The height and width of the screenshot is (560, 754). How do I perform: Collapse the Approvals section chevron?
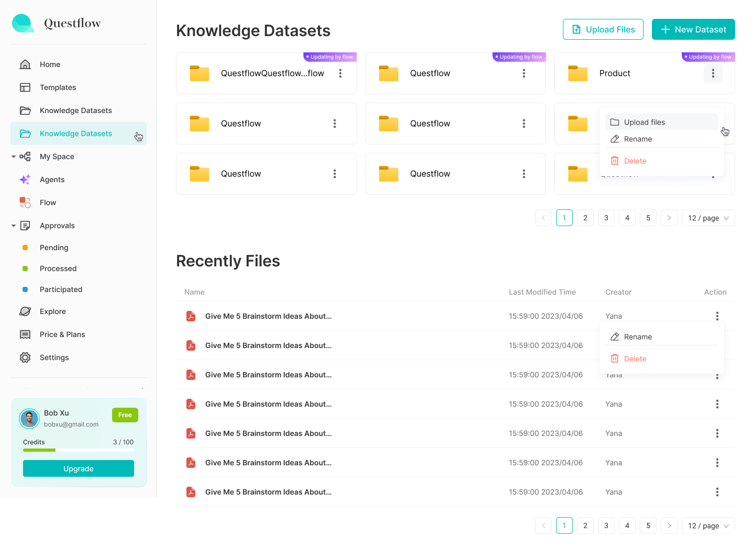click(x=13, y=226)
